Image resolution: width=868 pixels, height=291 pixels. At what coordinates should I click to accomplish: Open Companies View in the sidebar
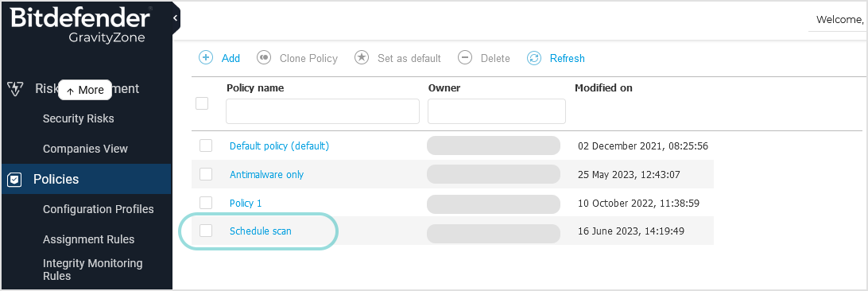[85, 149]
